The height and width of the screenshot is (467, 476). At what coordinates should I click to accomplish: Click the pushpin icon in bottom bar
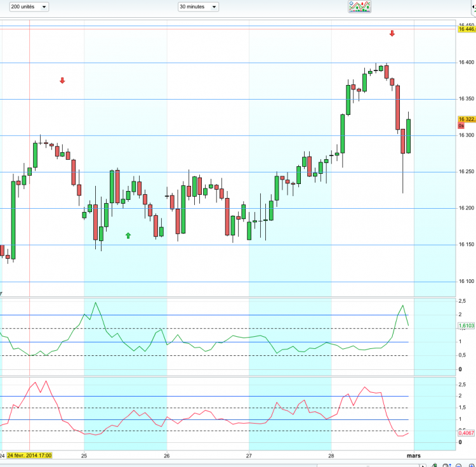pyautogui.click(x=435, y=465)
